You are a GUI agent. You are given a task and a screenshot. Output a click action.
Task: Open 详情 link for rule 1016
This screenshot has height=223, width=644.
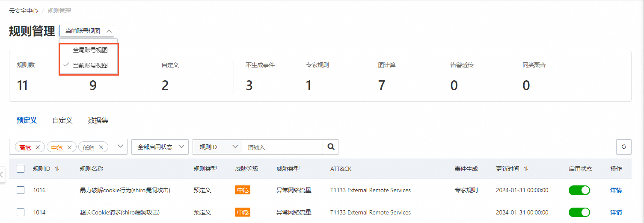pos(616,190)
